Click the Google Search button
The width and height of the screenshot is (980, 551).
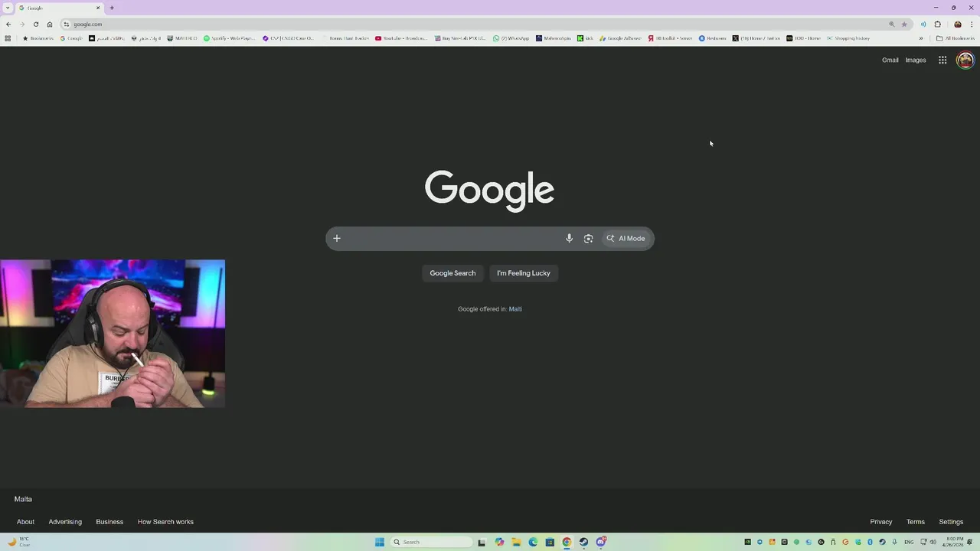(452, 273)
